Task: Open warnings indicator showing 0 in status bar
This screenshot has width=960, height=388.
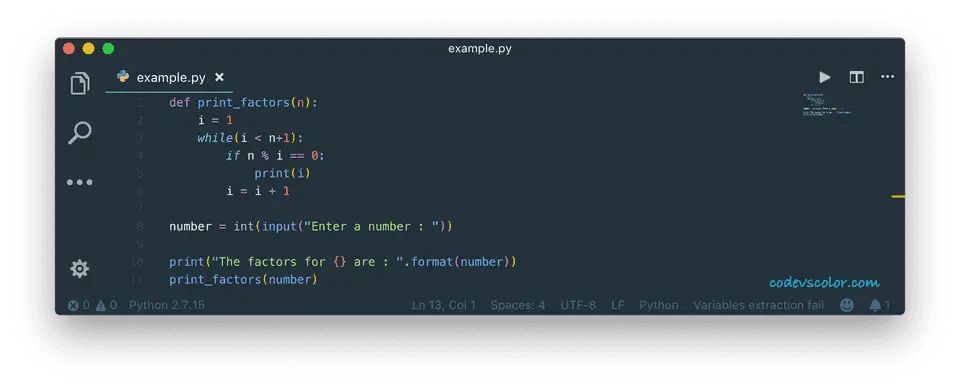Action: click(107, 305)
